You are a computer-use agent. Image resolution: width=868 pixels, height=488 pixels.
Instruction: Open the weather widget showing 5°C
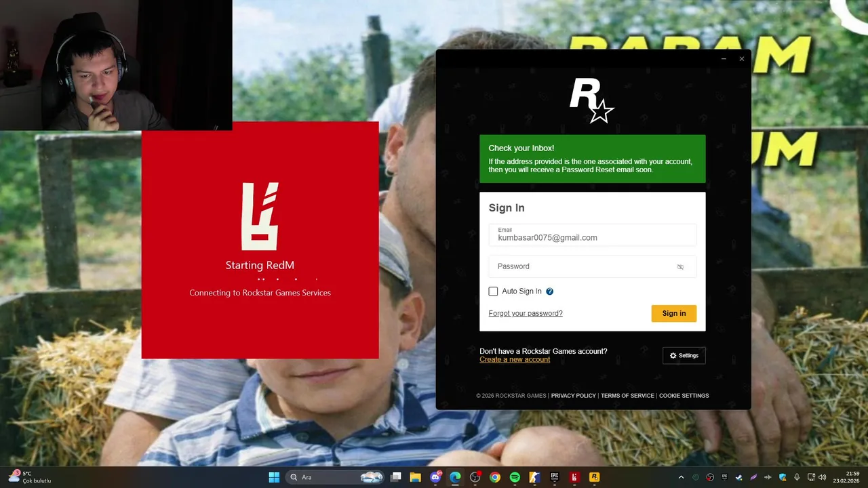pyautogui.click(x=30, y=477)
